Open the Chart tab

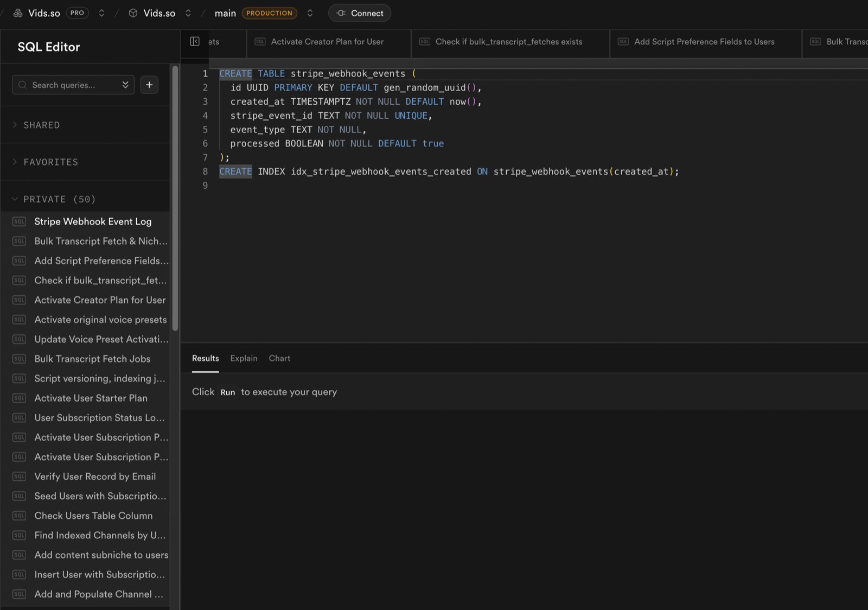279,358
